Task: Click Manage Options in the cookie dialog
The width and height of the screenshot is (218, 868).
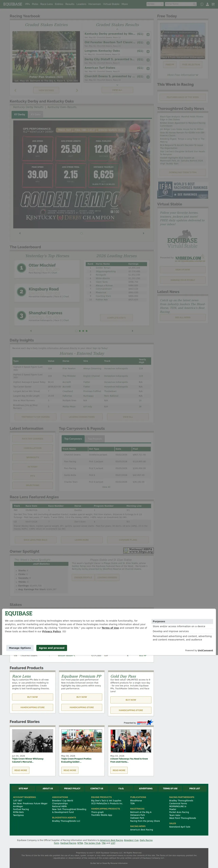Action: click(x=20, y=648)
